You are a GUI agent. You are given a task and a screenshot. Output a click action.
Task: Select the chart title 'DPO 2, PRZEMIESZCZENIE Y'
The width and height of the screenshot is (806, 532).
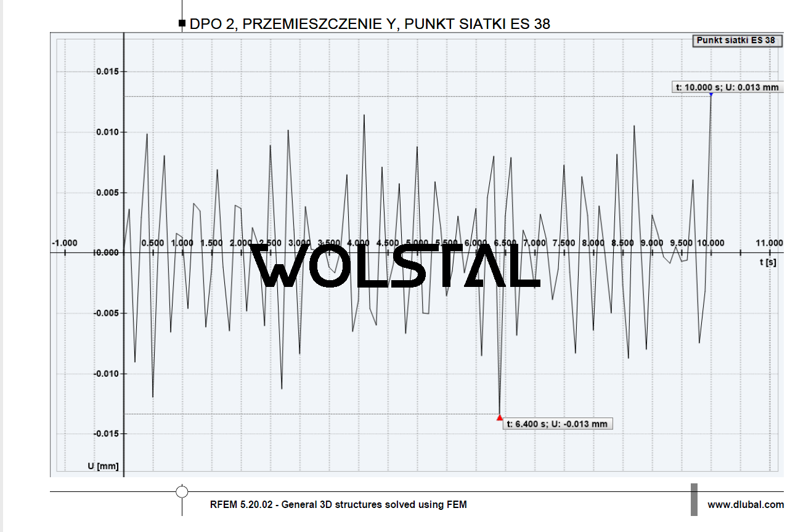click(x=370, y=24)
